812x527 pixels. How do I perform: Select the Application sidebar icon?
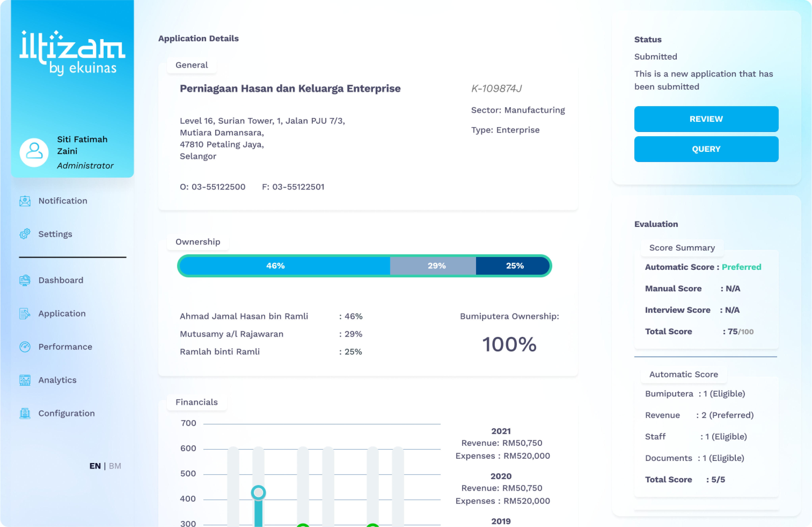(25, 313)
